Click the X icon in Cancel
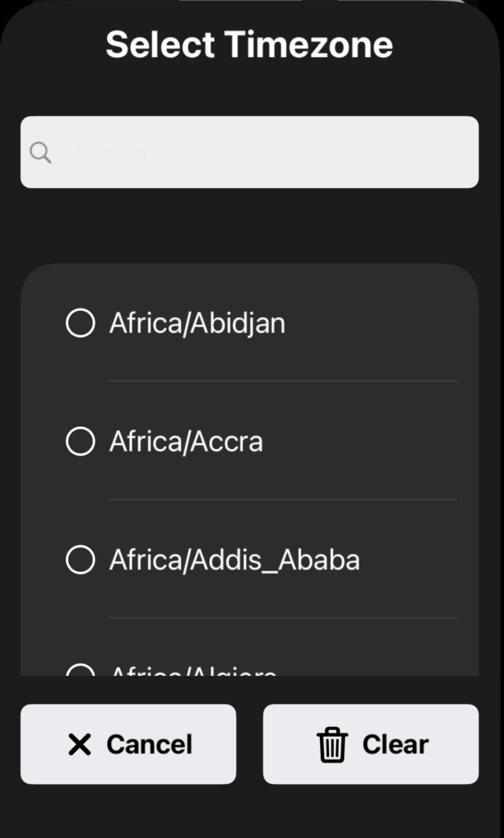 click(79, 744)
